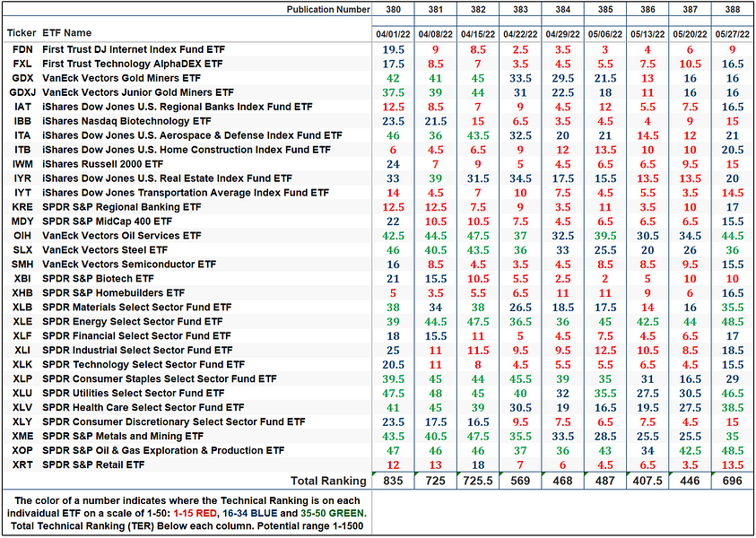The image size is (756, 538).
Task: Click publication number 384 header
Action: tap(562, 10)
